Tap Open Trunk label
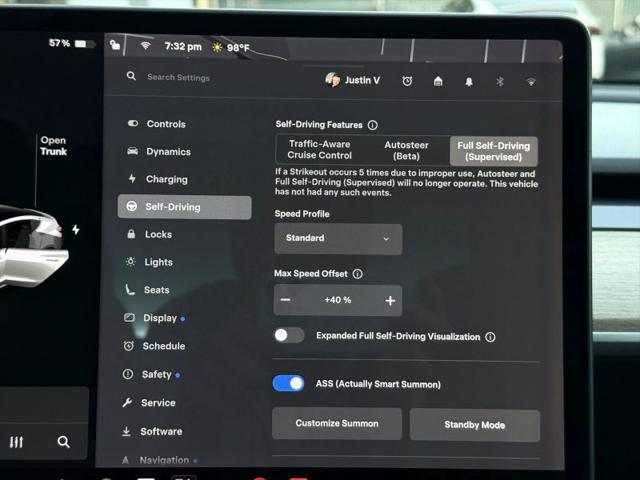640x480 pixels. click(x=53, y=146)
